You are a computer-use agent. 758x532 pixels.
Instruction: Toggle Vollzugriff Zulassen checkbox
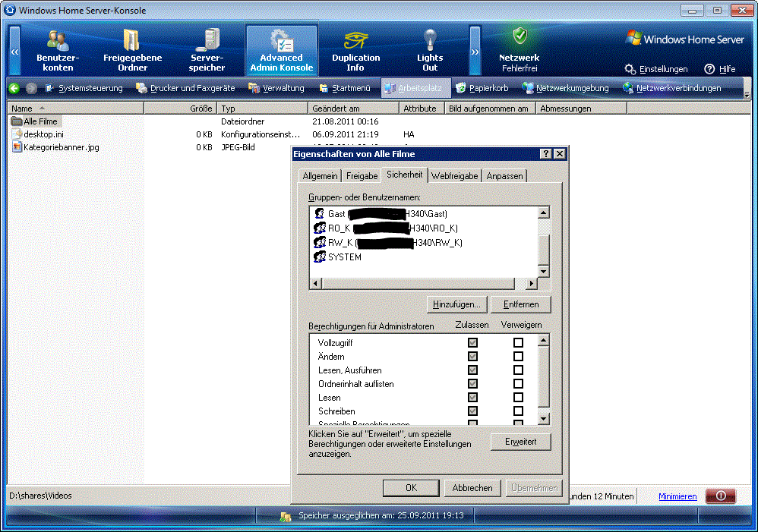pos(472,342)
